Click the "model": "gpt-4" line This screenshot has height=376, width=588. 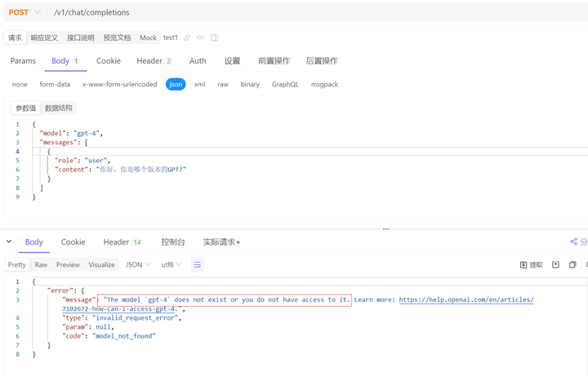click(x=71, y=133)
